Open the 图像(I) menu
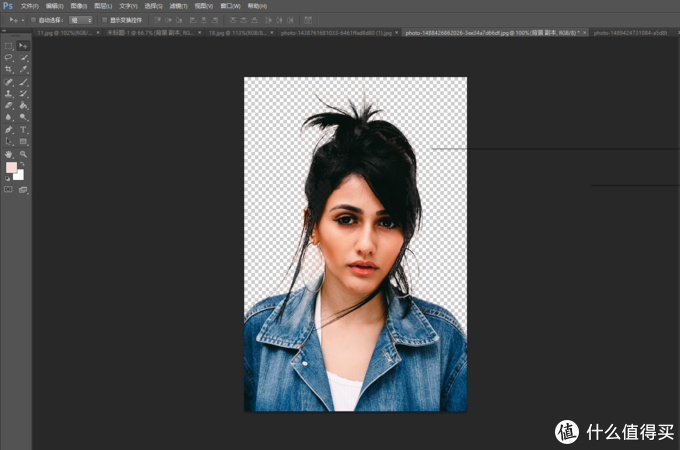Screen dimensions: 680x450 point(79,6)
